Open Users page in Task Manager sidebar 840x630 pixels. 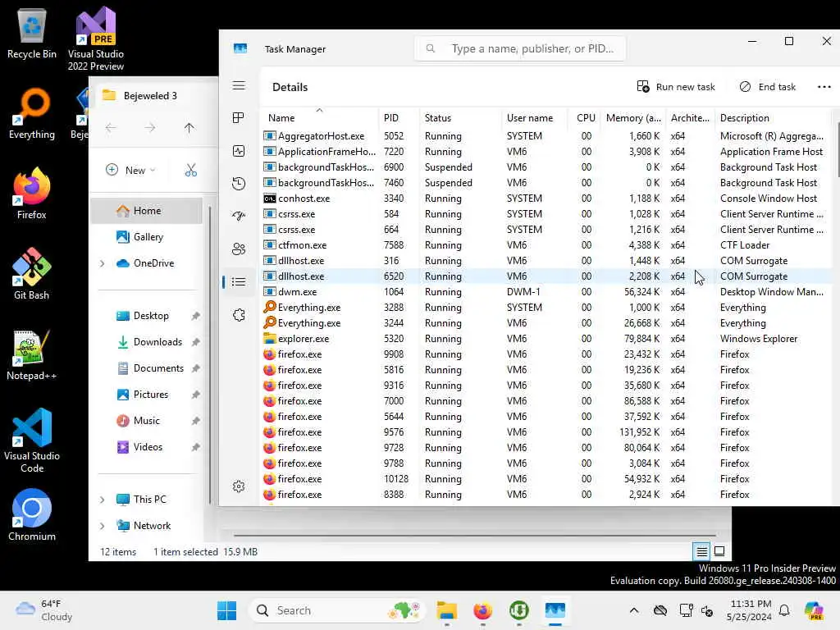[x=239, y=249]
